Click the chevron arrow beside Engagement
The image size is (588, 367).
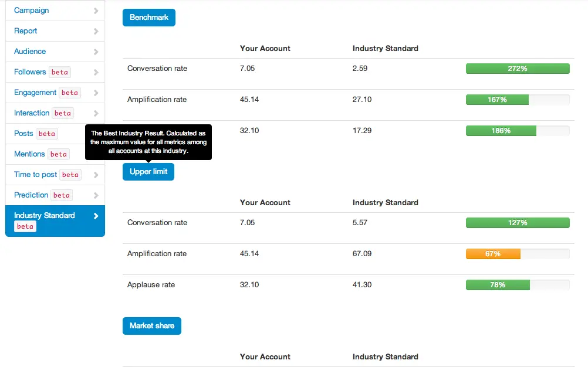click(x=96, y=93)
